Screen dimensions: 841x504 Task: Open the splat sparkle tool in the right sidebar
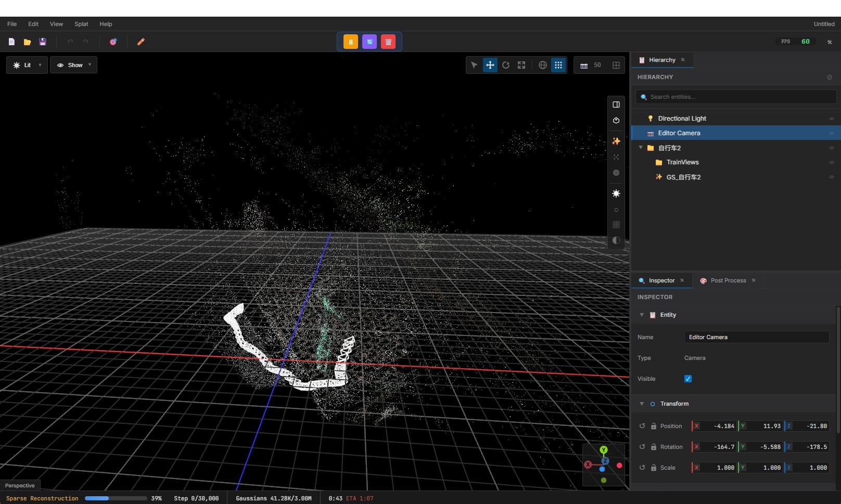click(x=616, y=141)
